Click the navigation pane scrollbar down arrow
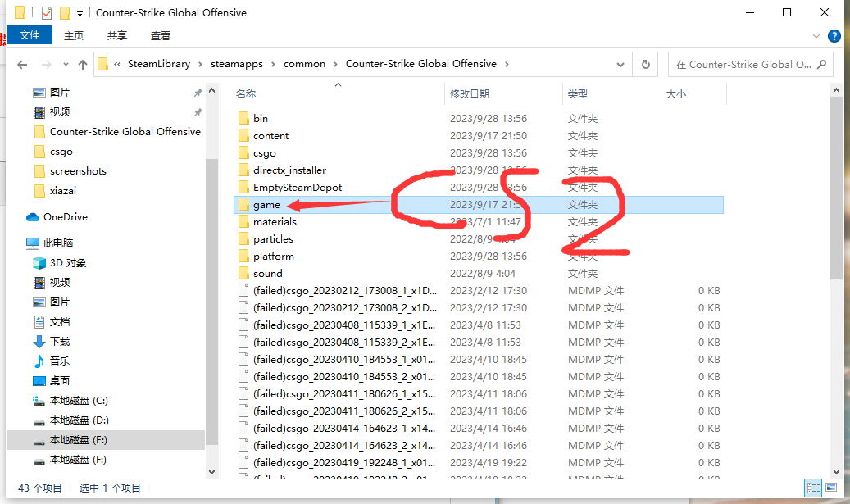This screenshot has width=850, height=504. point(212,472)
